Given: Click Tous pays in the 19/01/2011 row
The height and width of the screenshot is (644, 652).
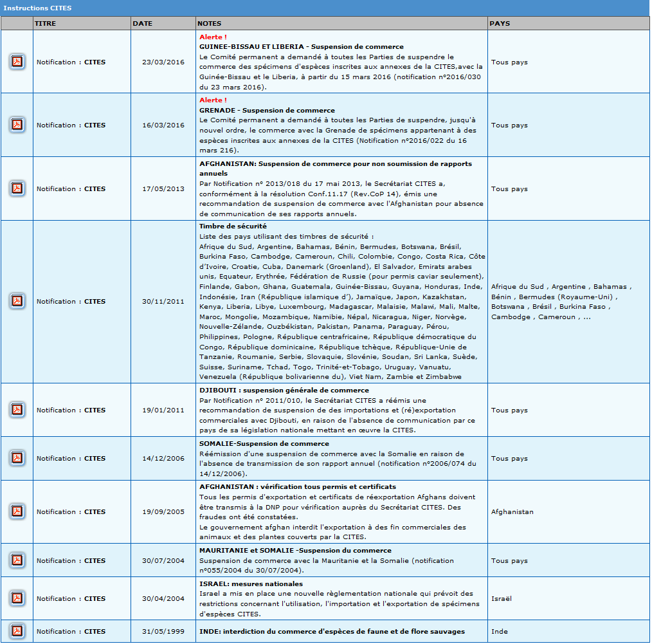Looking at the screenshot, I should click(509, 410).
